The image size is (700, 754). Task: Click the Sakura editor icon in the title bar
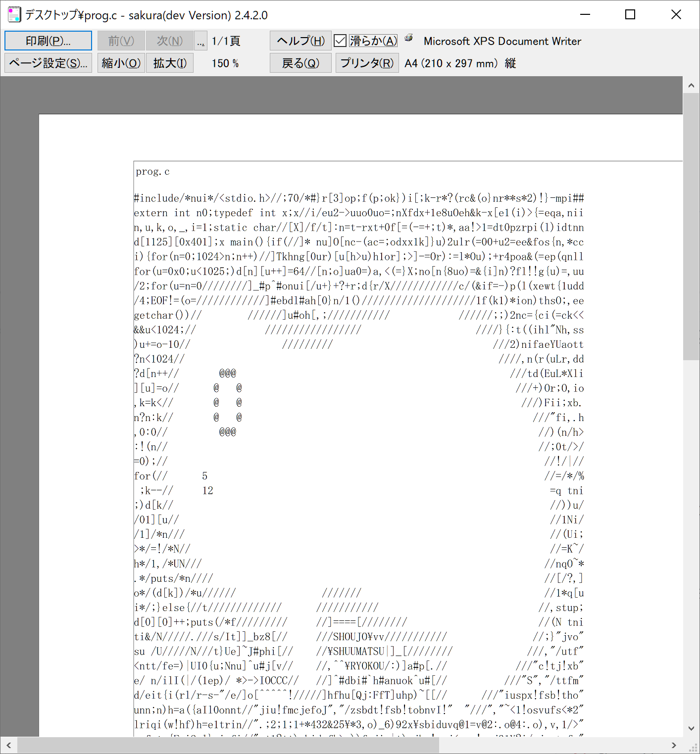(x=14, y=14)
